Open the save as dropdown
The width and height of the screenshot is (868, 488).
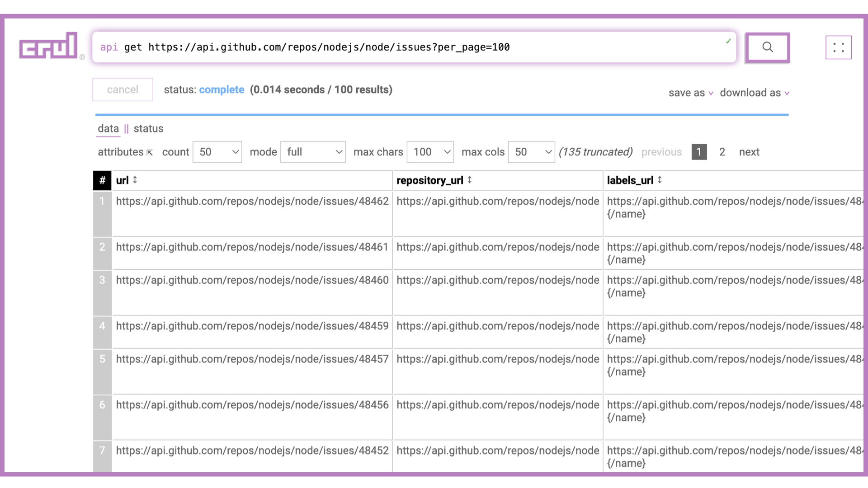(691, 93)
